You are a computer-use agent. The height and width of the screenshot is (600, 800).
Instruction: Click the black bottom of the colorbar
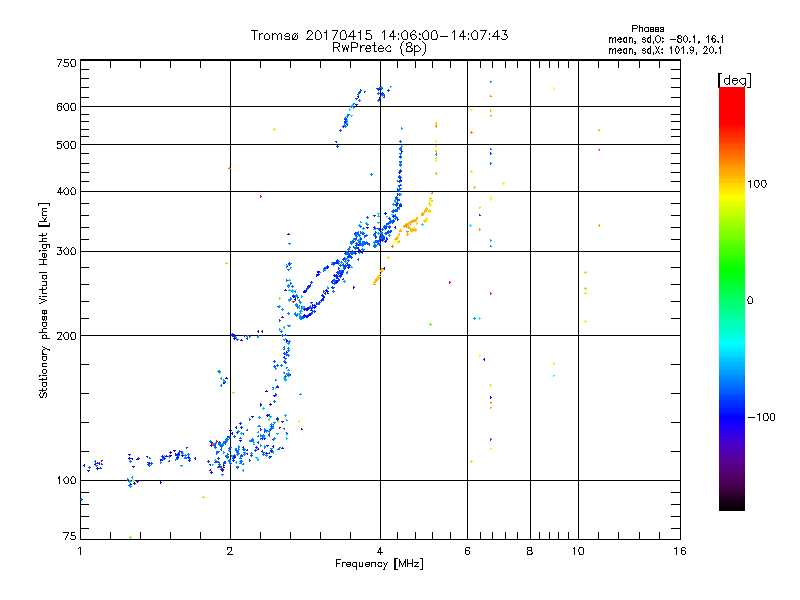pos(732,503)
